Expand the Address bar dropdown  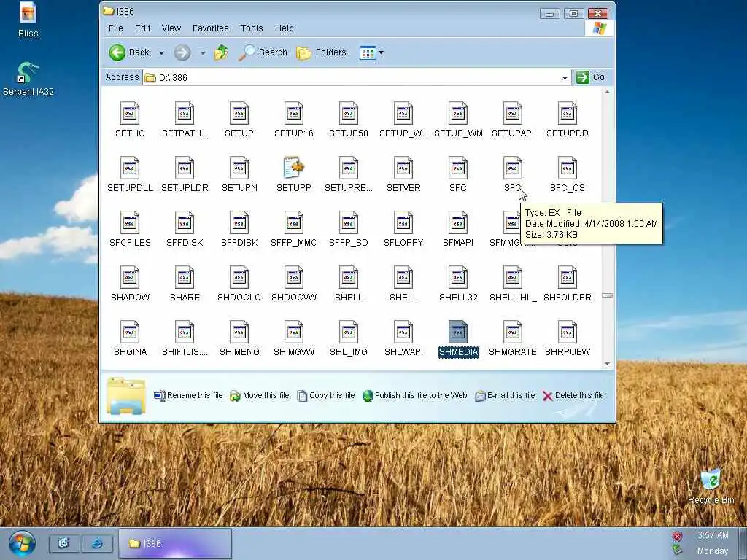click(x=565, y=77)
